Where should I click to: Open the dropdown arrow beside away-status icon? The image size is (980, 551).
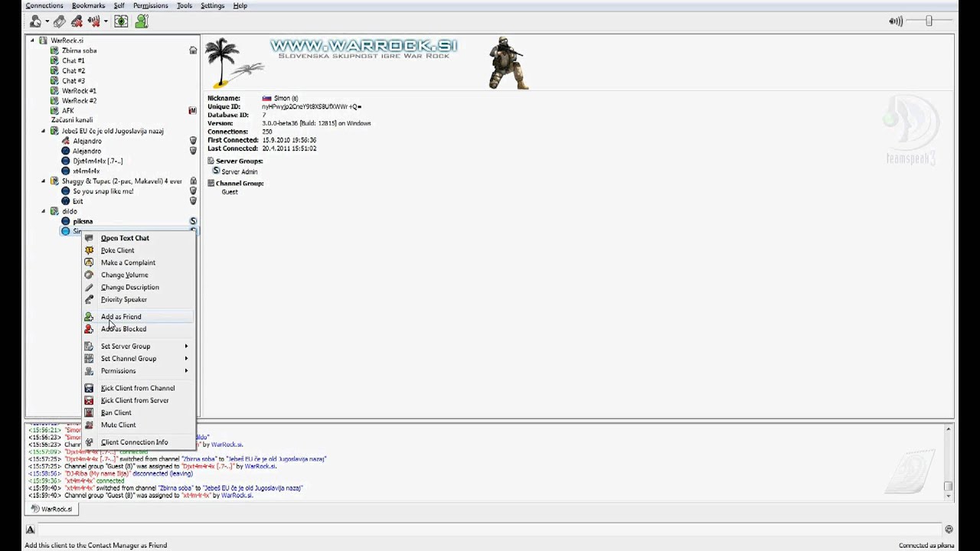[x=106, y=21]
